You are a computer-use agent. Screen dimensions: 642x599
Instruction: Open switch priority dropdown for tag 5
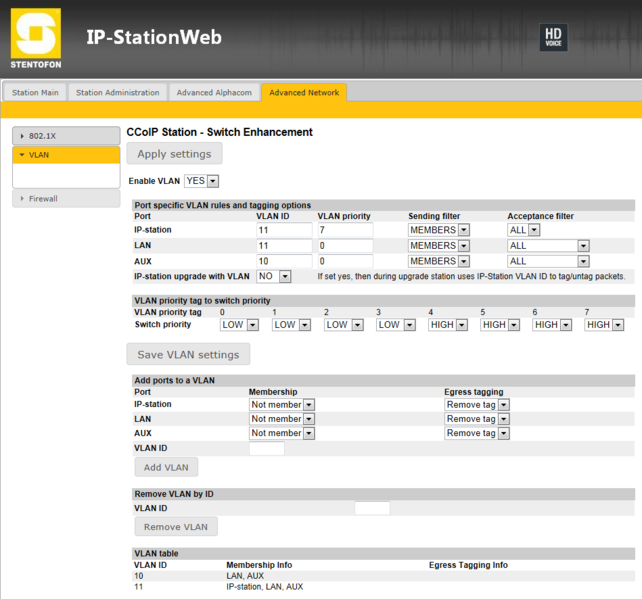tap(500, 325)
